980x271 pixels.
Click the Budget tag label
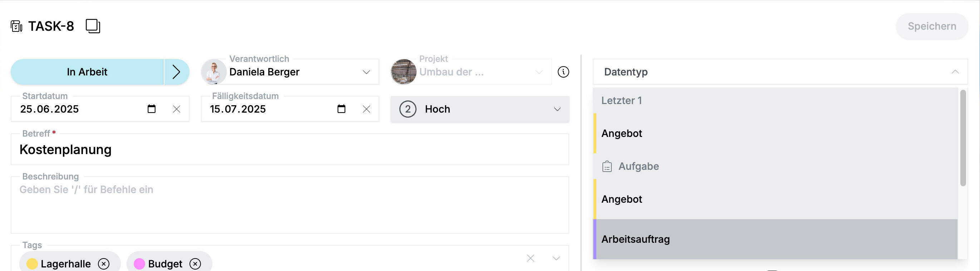pos(165,264)
